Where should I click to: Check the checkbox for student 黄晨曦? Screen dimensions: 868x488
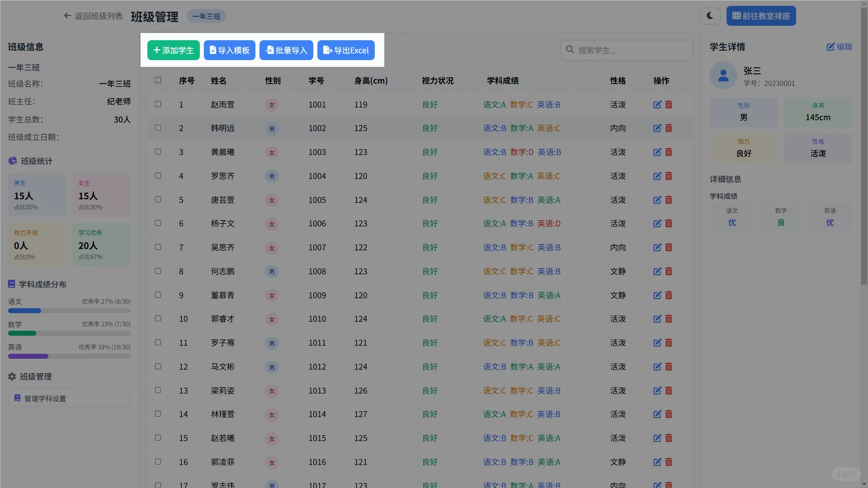(x=158, y=152)
